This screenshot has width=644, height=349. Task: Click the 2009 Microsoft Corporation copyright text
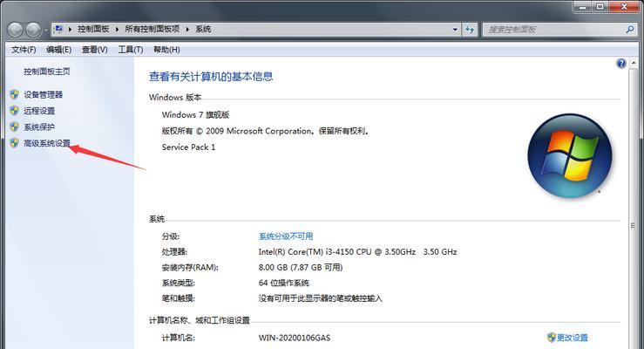[265, 131]
